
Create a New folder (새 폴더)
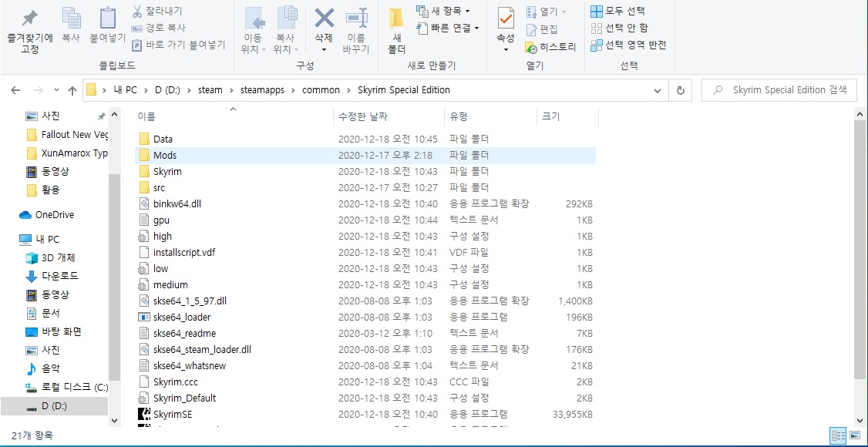pos(395,31)
